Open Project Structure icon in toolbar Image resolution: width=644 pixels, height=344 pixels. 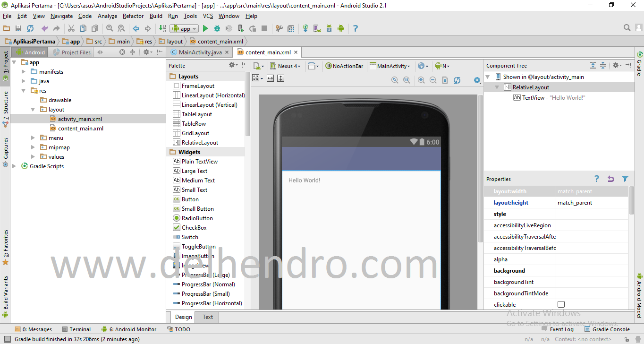pos(291,28)
